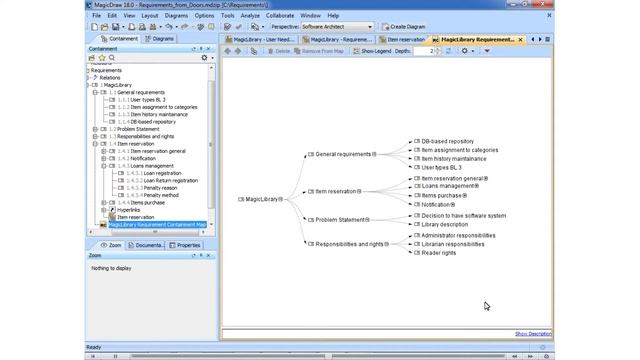
Task: Click the Undo arrow icon
Action: click(x=169, y=27)
